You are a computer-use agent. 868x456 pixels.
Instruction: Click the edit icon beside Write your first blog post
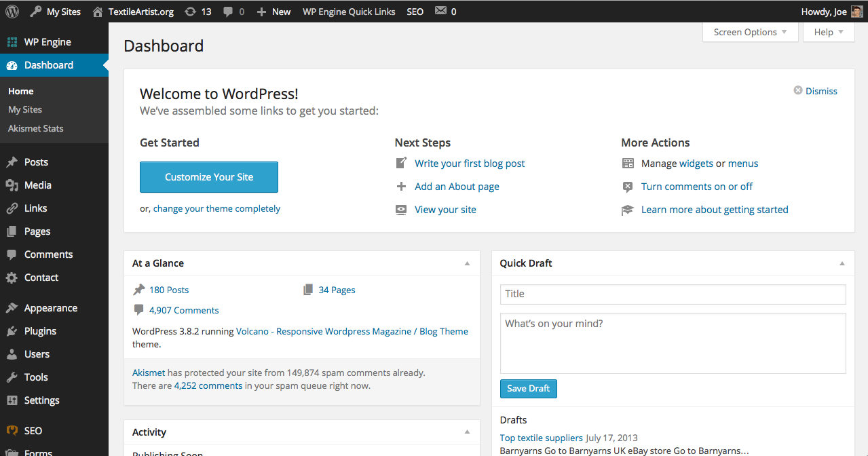point(402,164)
